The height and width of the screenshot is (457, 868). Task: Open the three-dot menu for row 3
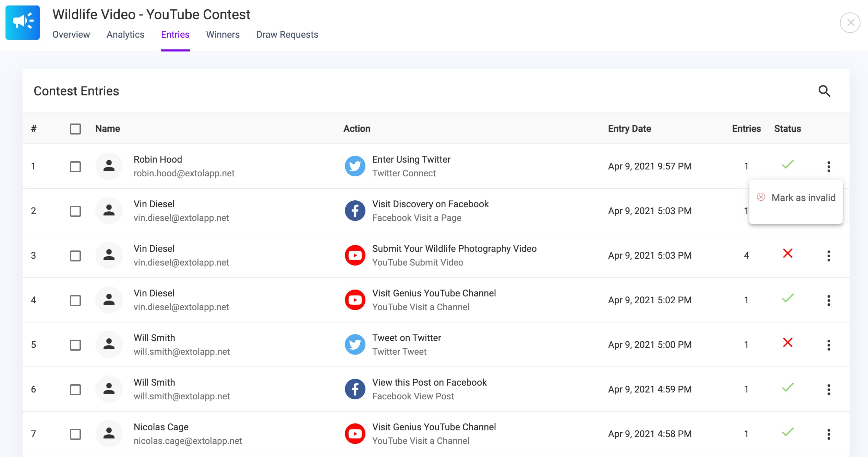click(x=829, y=256)
